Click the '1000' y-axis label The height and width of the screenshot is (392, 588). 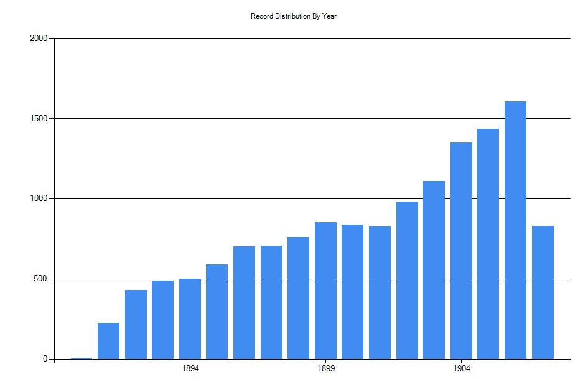39,198
